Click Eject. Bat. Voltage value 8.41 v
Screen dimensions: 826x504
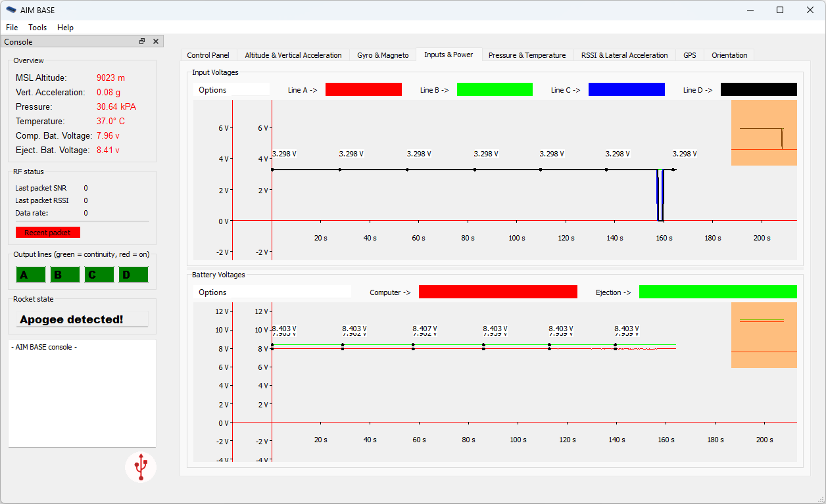tap(108, 150)
